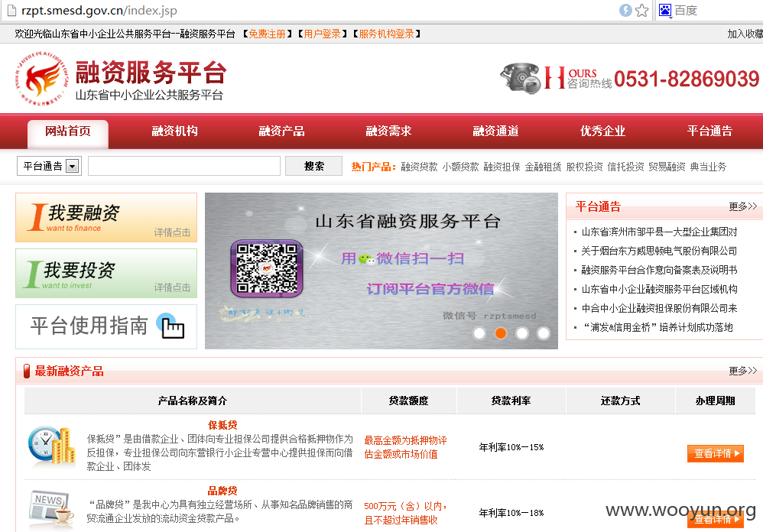Bookmark page with the star icon

642,10
